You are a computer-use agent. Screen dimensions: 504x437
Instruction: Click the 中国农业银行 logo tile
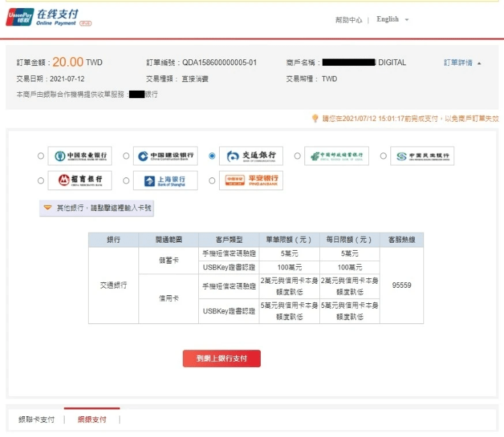(80, 156)
